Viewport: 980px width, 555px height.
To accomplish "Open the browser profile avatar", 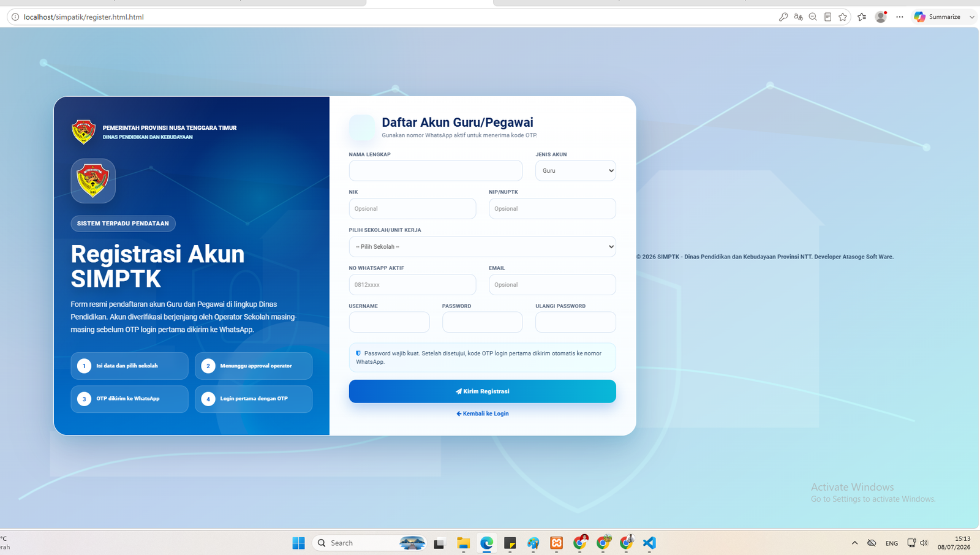I will click(881, 17).
